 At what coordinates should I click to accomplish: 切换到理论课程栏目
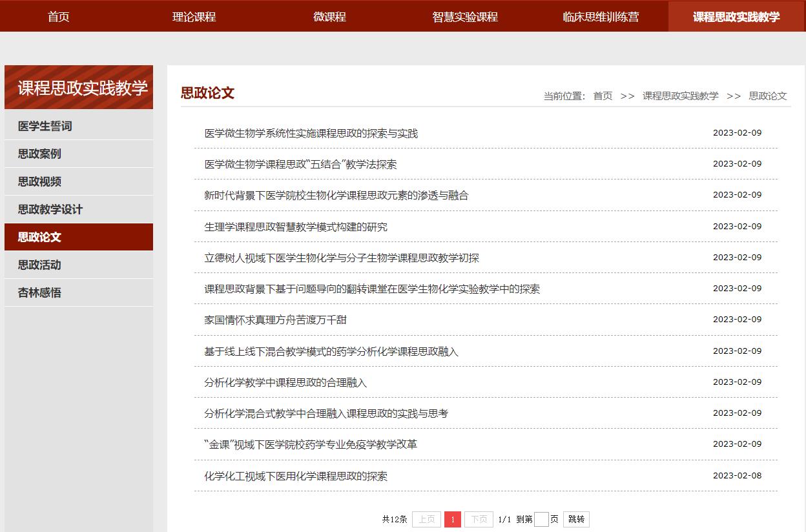coord(193,16)
